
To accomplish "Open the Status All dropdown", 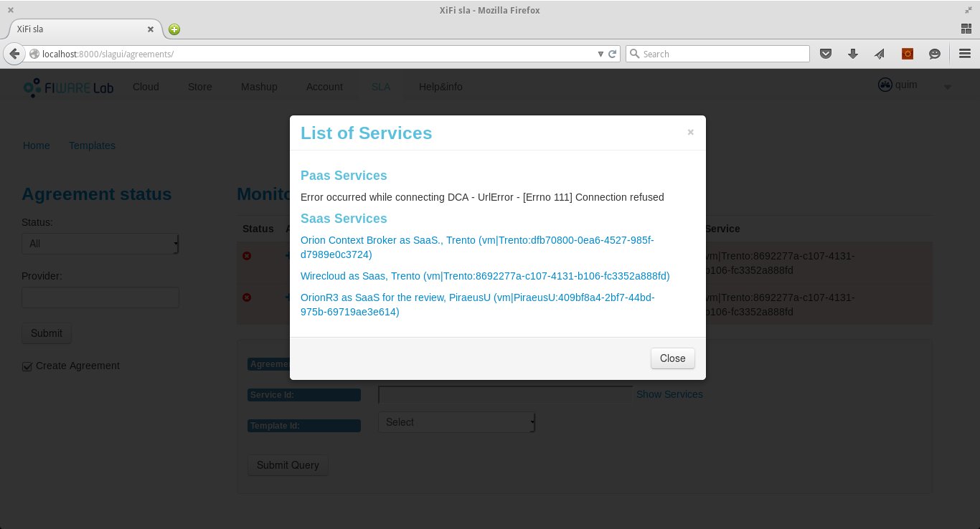I will [x=100, y=244].
